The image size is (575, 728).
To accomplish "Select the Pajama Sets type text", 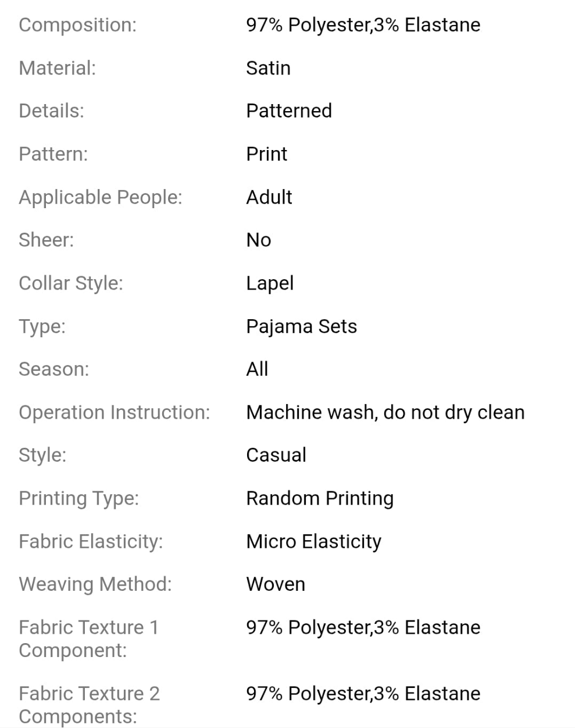I will point(301,326).
